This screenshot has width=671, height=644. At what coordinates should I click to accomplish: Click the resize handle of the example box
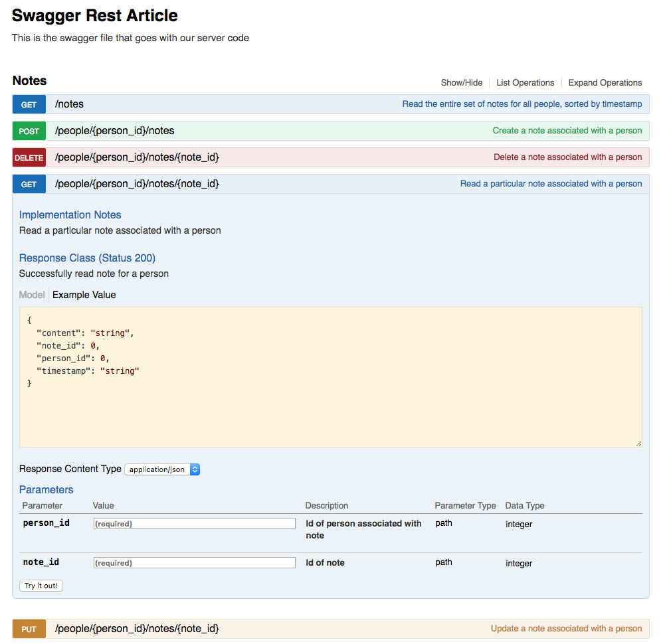[638, 444]
